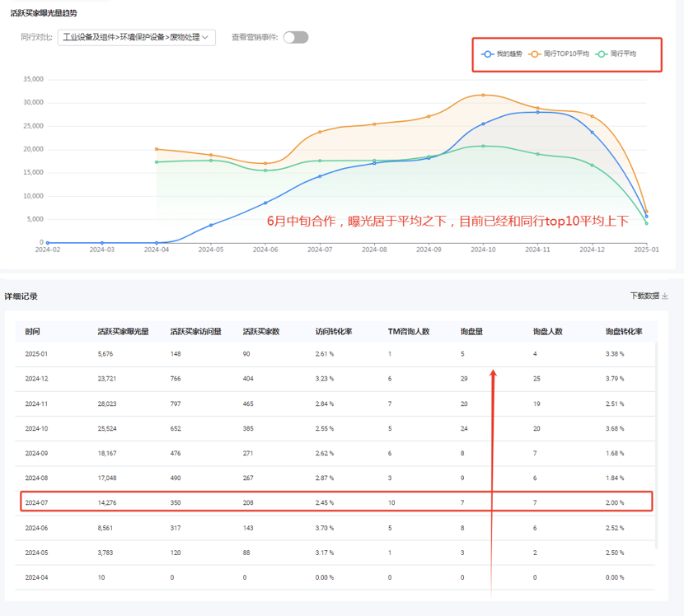Click the visits value 797
Viewport: 684px width, 616px height.
pyautogui.click(x=176, y=404)
